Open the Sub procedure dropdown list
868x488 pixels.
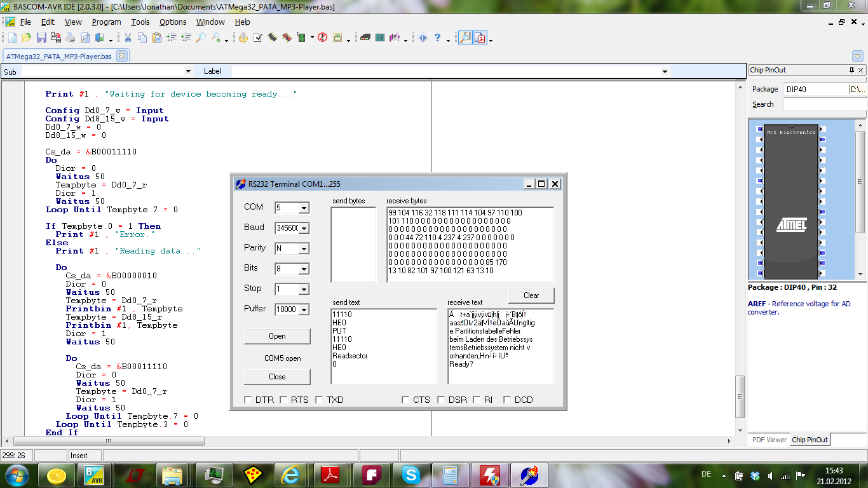click(x=188, y=72)
